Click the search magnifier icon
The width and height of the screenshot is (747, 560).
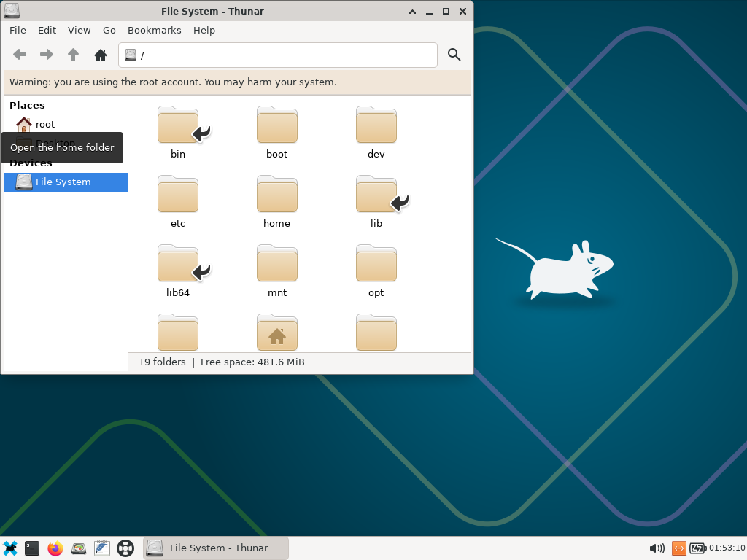click(x=454, y=55)
